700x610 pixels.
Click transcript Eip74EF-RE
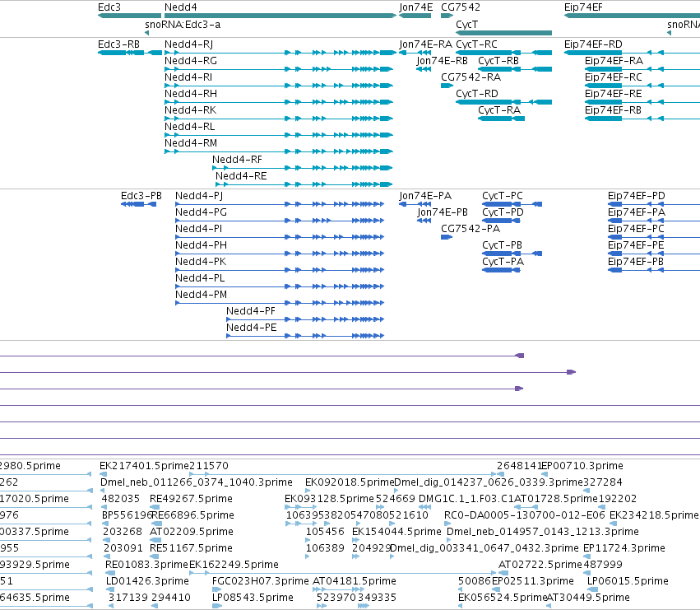[x=642, y=102]
